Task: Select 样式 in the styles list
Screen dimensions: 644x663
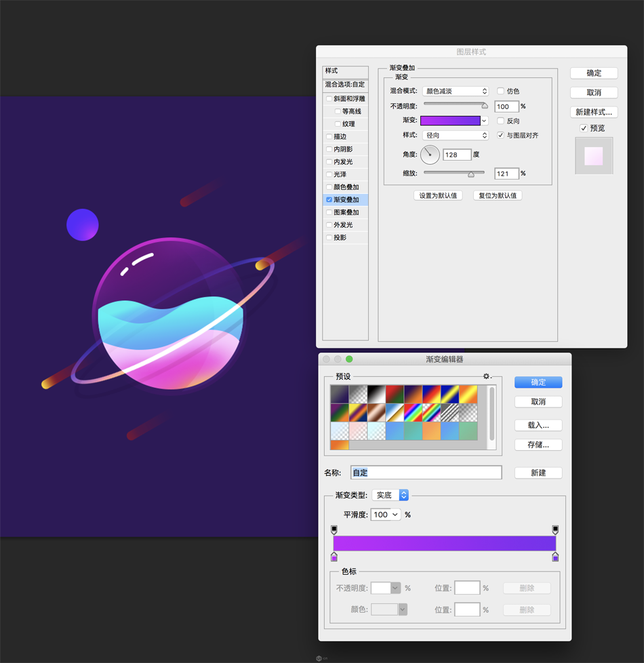Action: (x=345, y=71)
